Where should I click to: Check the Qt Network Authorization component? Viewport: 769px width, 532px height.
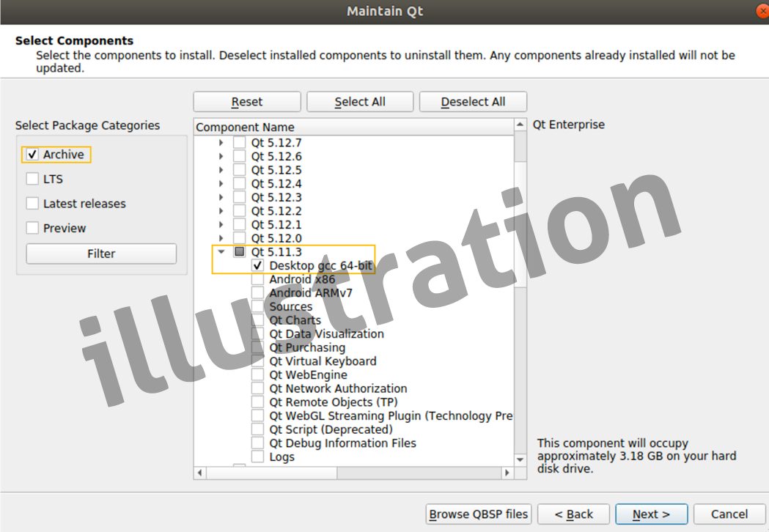[257, 388]
